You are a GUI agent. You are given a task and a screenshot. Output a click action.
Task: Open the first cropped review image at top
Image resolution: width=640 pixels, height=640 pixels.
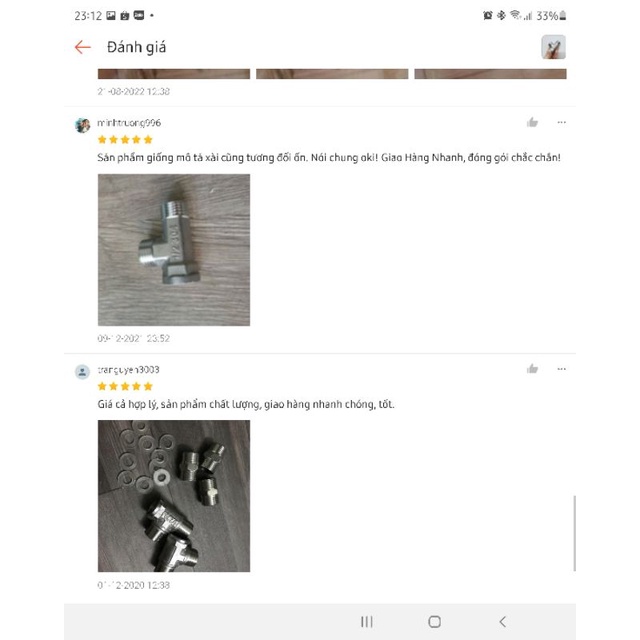click(174, 74)
